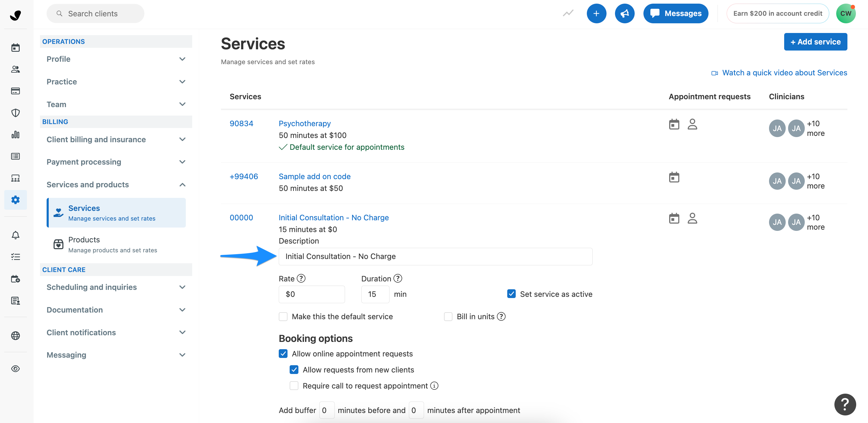The height and width of the screenshot is (423, 868).
Task: Open the monitor telehealth icon in sidebar
Action: [15, 178]
